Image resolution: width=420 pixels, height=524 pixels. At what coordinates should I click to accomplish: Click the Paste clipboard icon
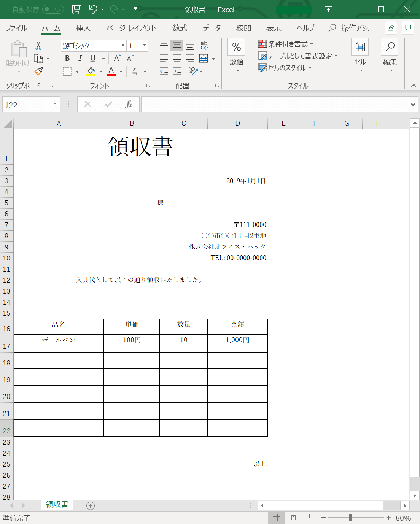pos(18,49)
